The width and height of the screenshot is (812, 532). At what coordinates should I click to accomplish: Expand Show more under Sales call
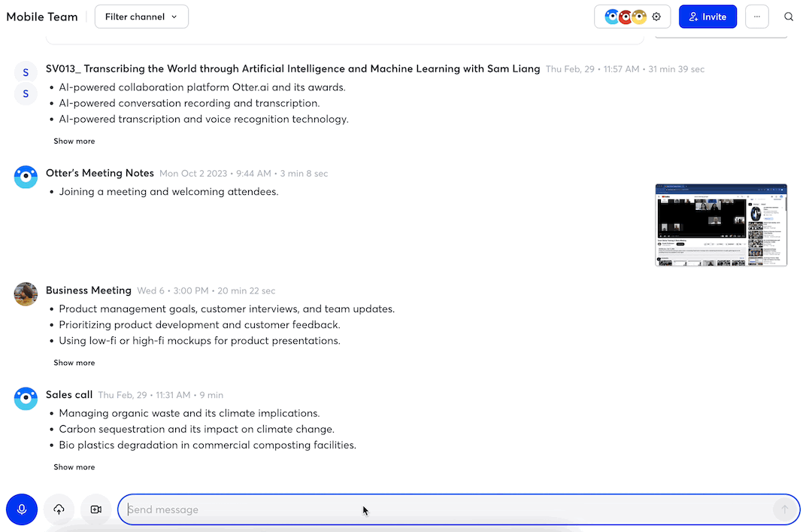74,467
